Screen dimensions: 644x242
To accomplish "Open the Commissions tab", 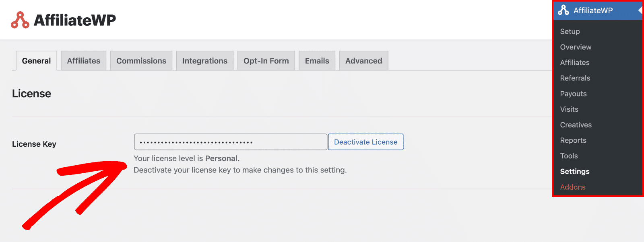I will [x=141, y=61].
